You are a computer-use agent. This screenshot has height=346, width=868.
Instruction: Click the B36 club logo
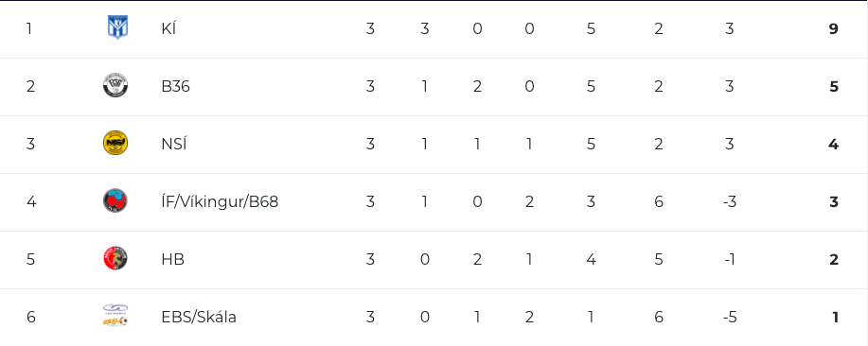[115, 86]
